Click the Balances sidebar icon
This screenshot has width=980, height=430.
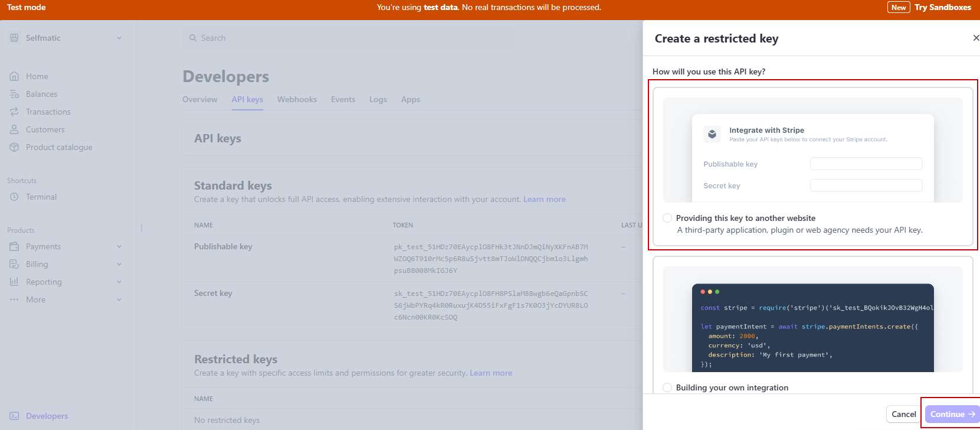(x=14, y=94)
